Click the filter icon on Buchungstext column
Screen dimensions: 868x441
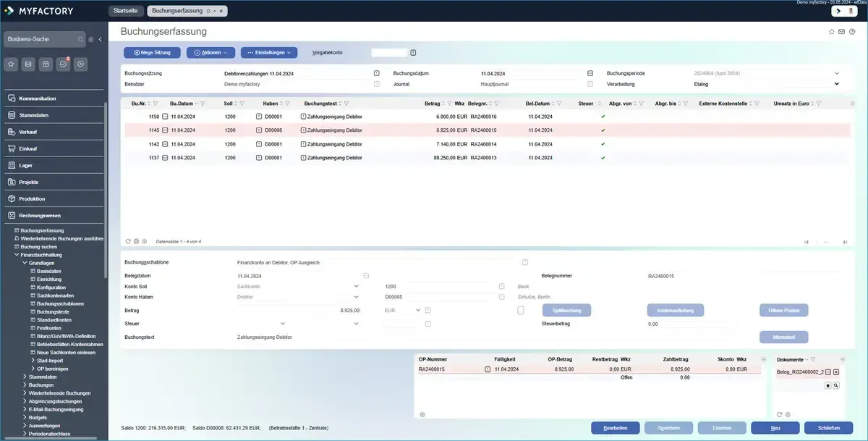[x=346, y=104]
